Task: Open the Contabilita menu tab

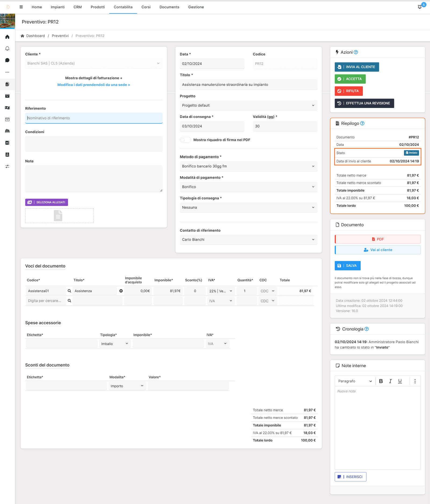Action: tap(123, 7)
